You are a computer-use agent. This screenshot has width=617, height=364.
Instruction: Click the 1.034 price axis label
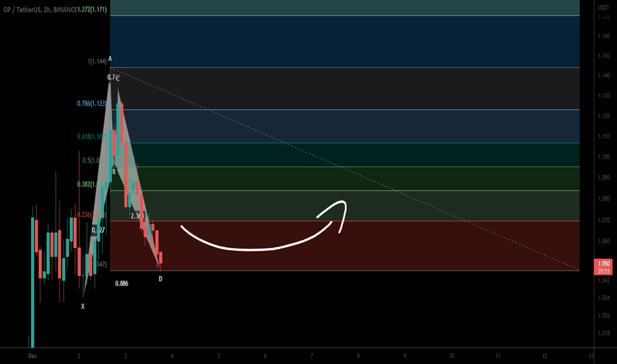point(604,298)
